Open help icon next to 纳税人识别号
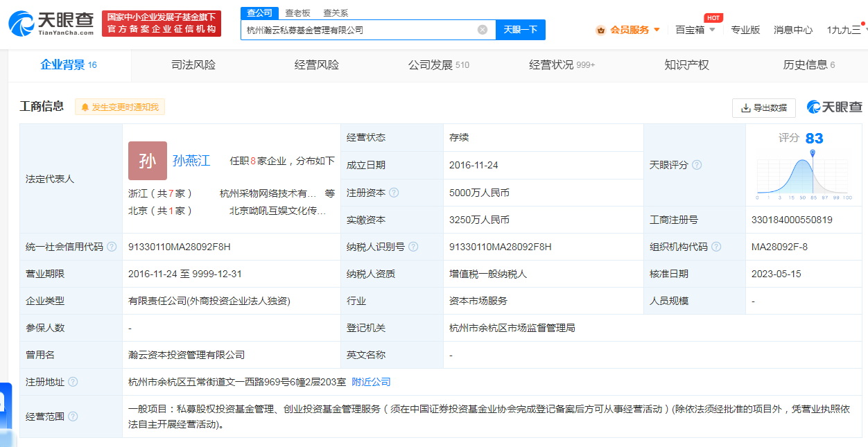 pos(413,247)
